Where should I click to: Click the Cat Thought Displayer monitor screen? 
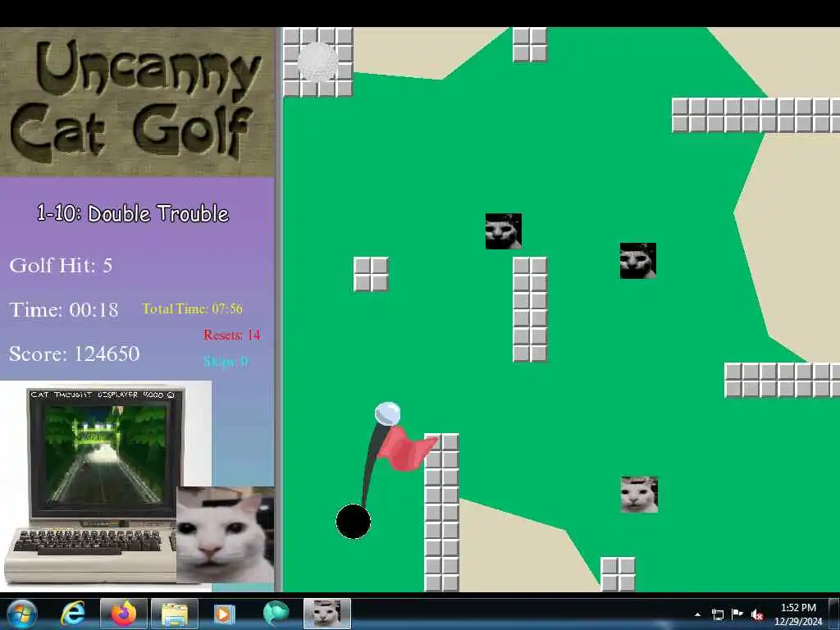[106, 454]
